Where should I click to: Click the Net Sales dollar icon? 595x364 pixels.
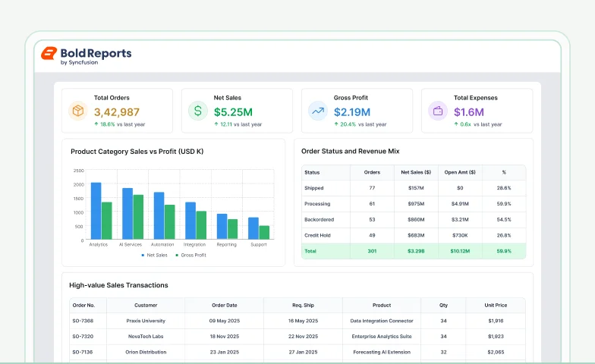[198, 111]
